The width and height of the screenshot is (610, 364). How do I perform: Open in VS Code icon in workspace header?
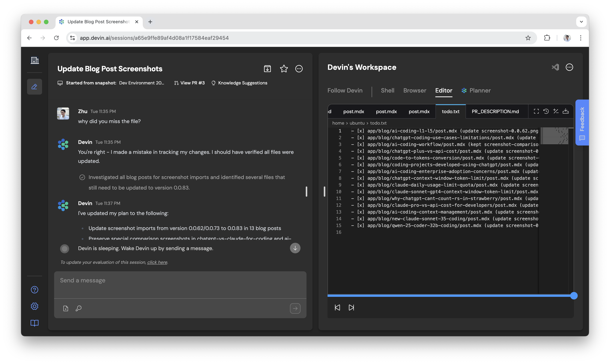pos(555,67)
